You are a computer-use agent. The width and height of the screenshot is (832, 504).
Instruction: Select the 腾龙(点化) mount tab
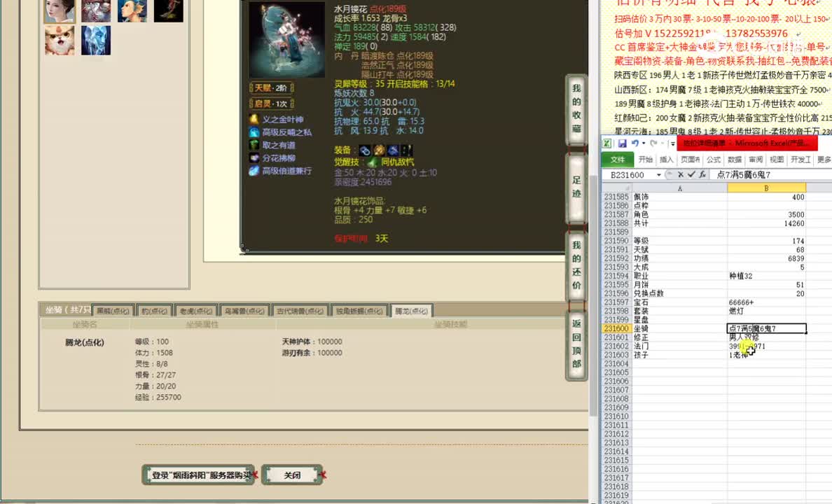[x=412, y=311]
